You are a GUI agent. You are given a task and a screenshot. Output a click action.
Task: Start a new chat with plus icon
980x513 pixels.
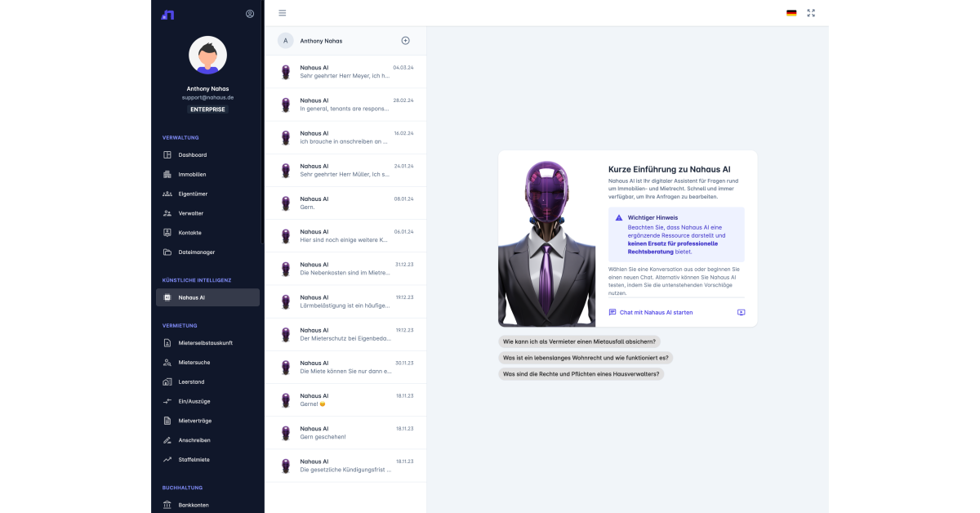406,41
